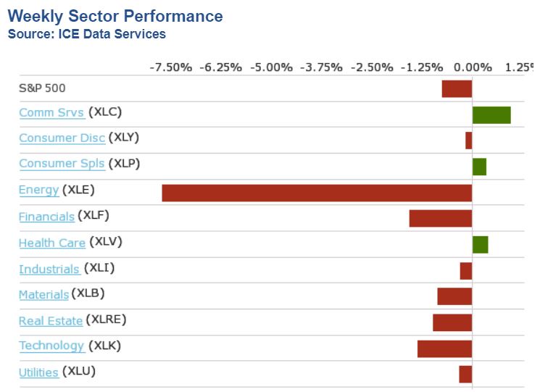Viewport: 540px width, 392px height.
Task: Click the Consumer Spls link
Action: (x=62, y=164)
